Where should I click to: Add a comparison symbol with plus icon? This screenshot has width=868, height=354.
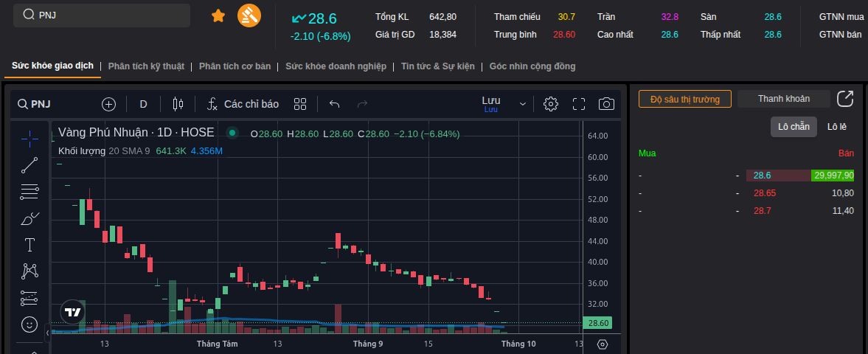coord(108,104)
